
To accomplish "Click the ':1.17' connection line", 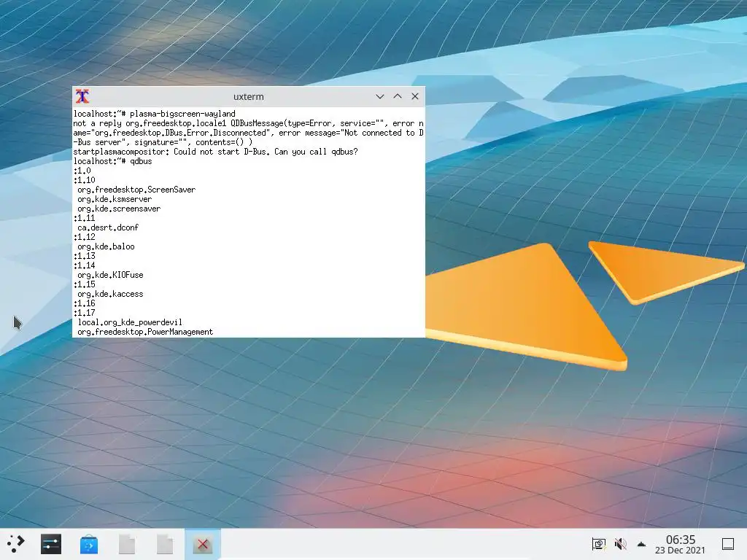I will (x=85, y=313).
